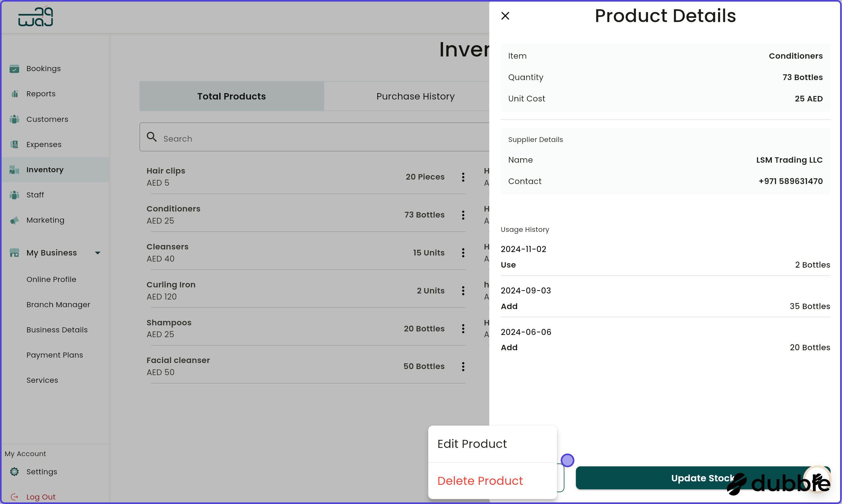
Task: Open options menu for Facial cleanser
Action: (463, 367)
